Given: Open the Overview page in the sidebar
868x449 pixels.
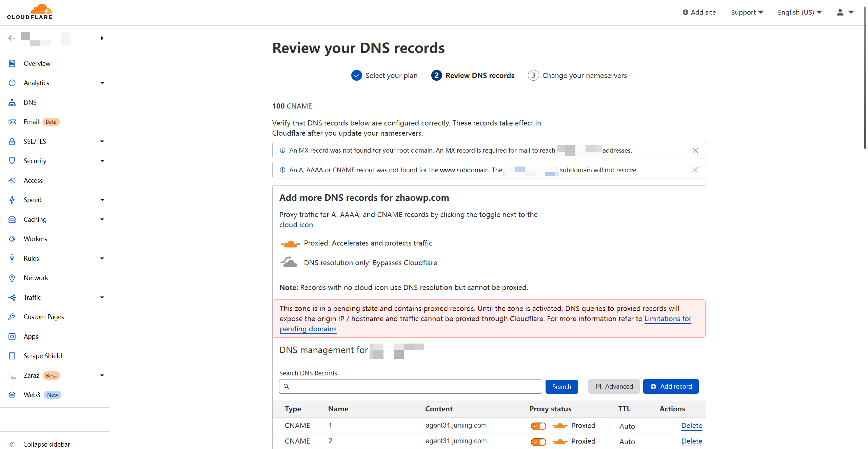Looking at the screenshot, I should (37, 64).
